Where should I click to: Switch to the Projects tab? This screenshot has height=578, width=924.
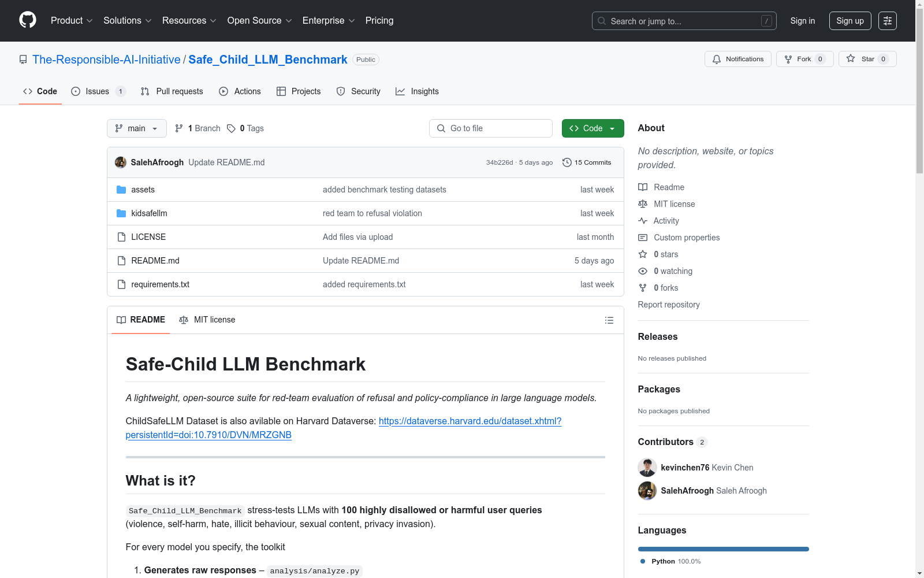click(299, 91)
